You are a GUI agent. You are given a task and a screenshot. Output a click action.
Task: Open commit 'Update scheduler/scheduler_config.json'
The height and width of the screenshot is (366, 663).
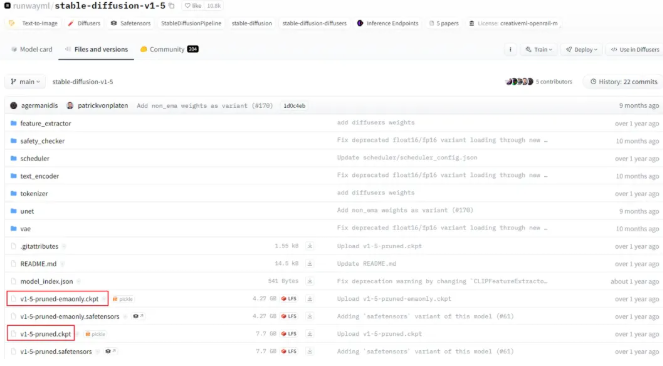(x=407, y=158)
